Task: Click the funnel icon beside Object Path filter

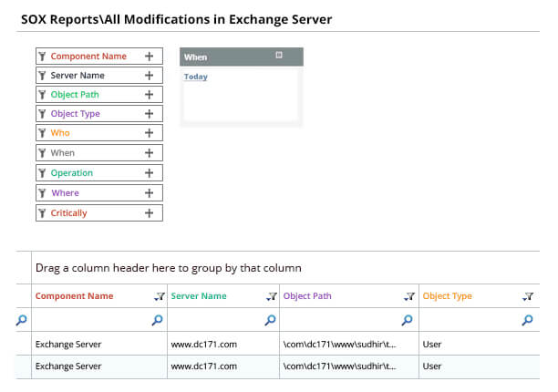Action: click(x=42, y=95)
